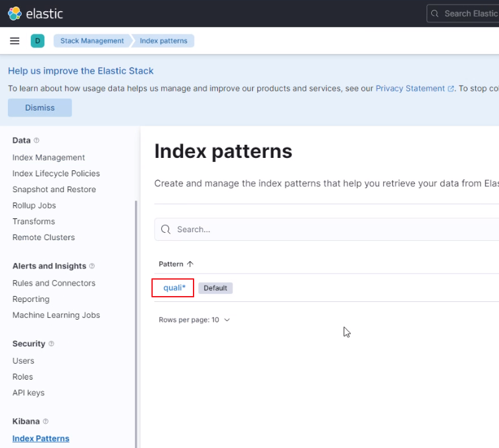Click the Kibana section help icon
Image resolution: width=499 pixels, height=448 pixels.
point(45,421)
